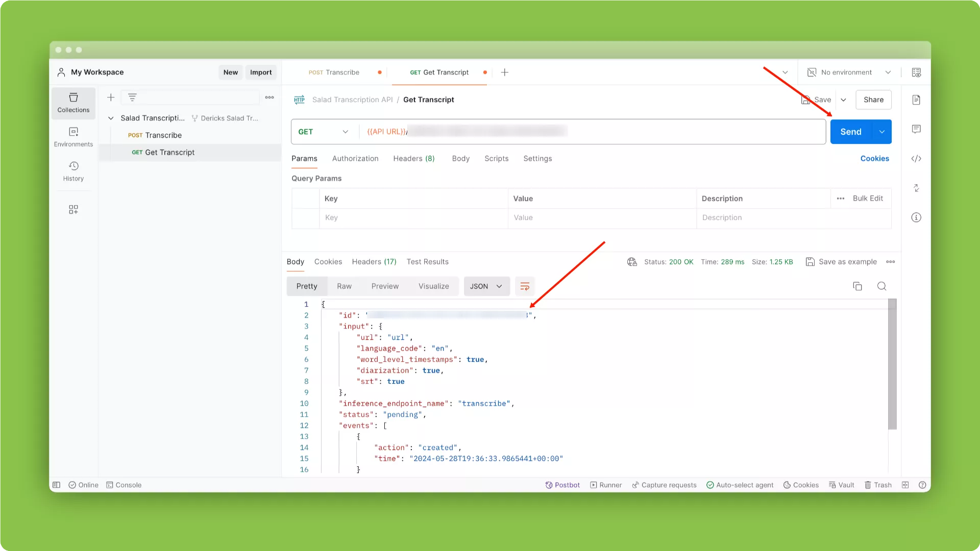This screenshot has width=980, height=551.
Task: Open the GET method dropdown
Action: pyautogui.click(x=323, y=132)
